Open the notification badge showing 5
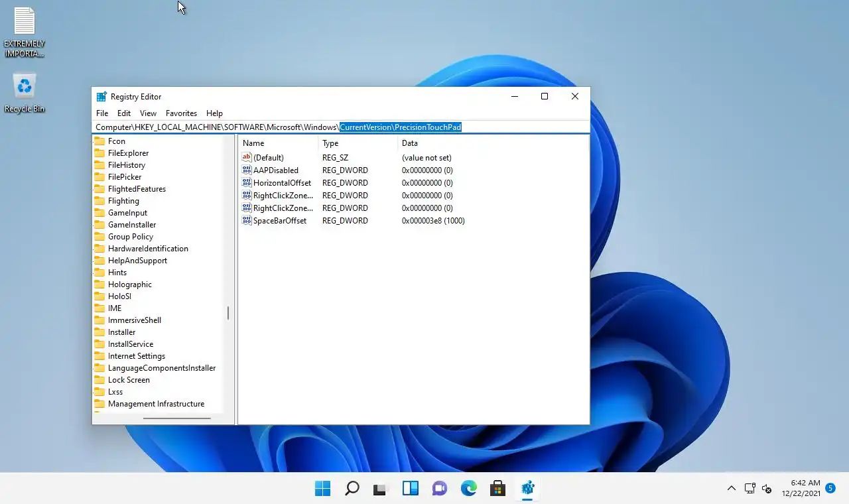This screenshot has width=849, height=504. point(830,489)
